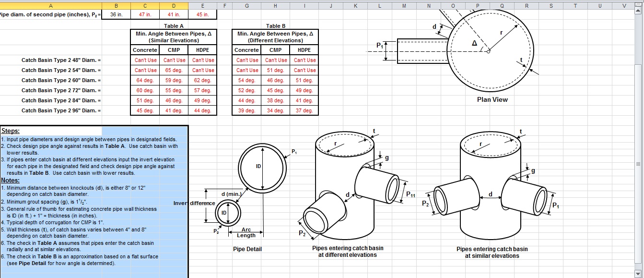Click the 47 in. pipe diameter cell
This screenshot has height=278, width=644.
(145, 14)
